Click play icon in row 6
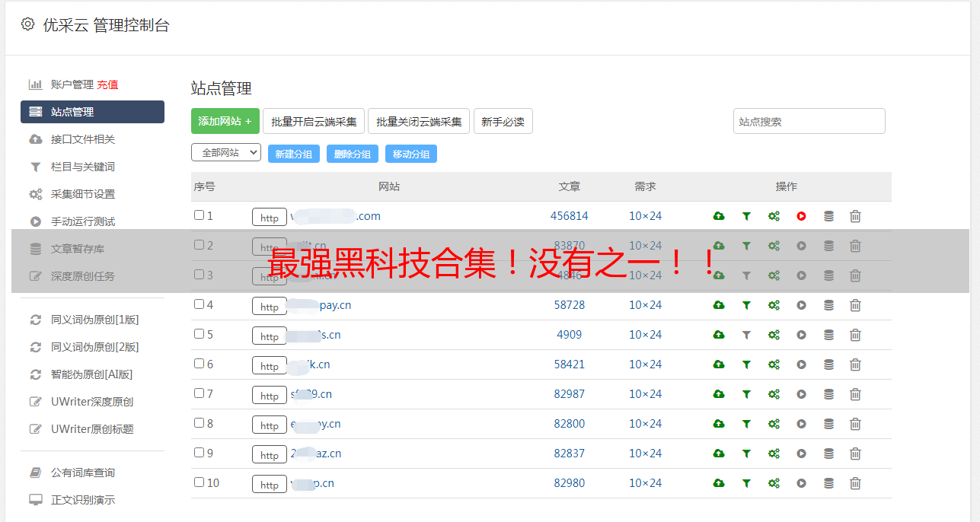 click(x=801, y=364)
